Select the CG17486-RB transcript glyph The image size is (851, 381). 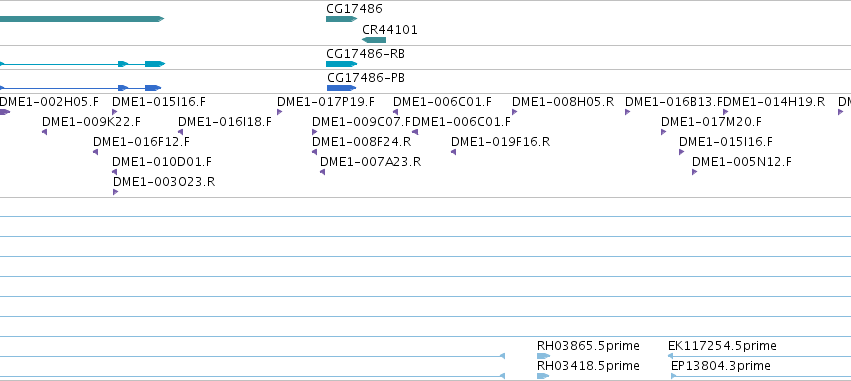click(341, 64)
